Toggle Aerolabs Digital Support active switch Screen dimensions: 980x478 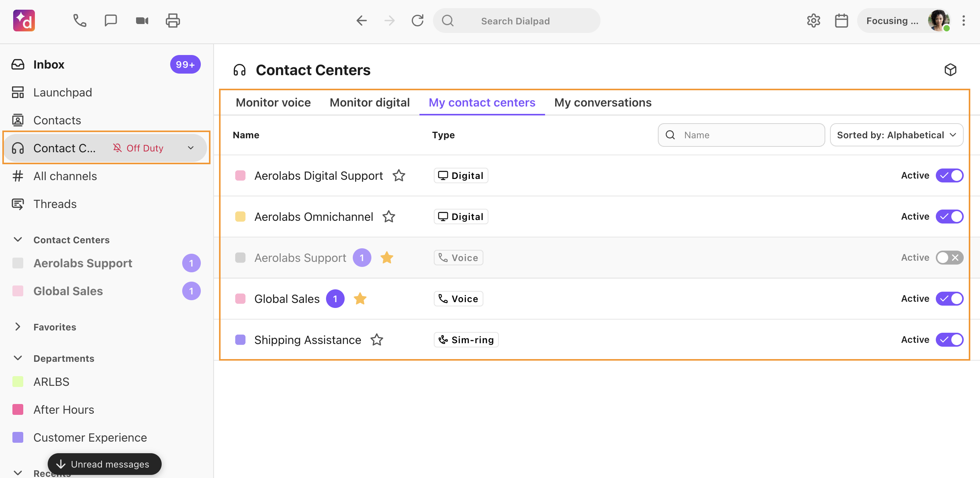click(x=949, y=175)
